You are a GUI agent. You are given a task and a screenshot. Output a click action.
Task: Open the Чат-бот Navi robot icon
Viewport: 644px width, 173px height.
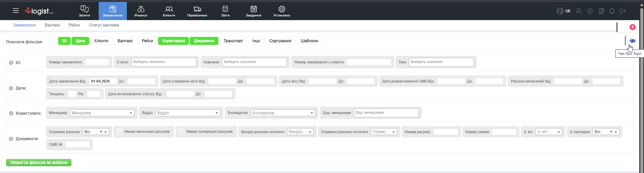tap(632, 41)
